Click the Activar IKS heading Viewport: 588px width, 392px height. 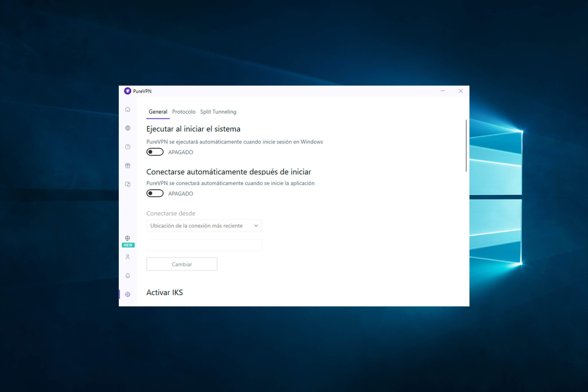[x=164, y=292]
